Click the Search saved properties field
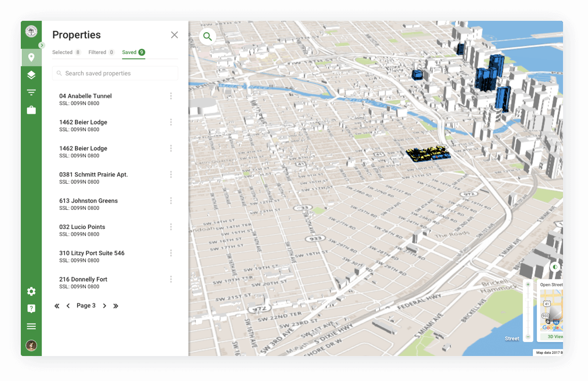The height and width of the screenshot is (381, 588). 115,73
